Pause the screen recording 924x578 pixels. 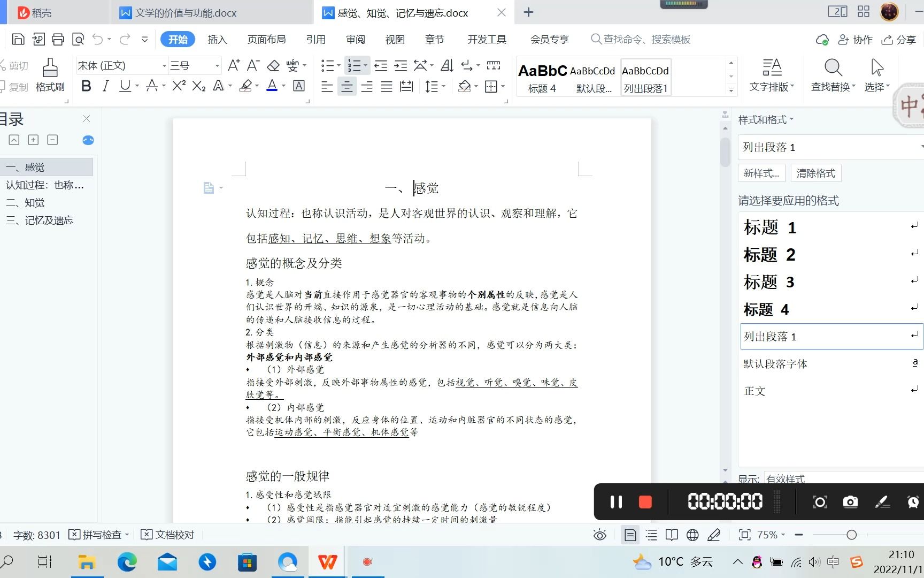click(x=616, y=502)
